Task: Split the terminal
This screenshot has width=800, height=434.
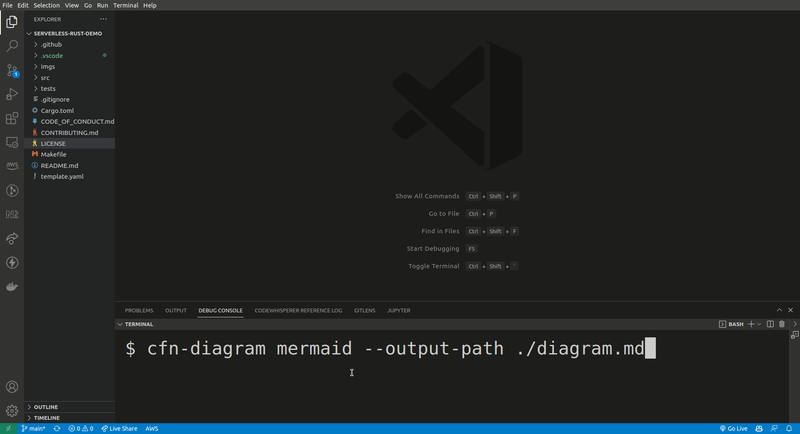Action: coord(770,324)
